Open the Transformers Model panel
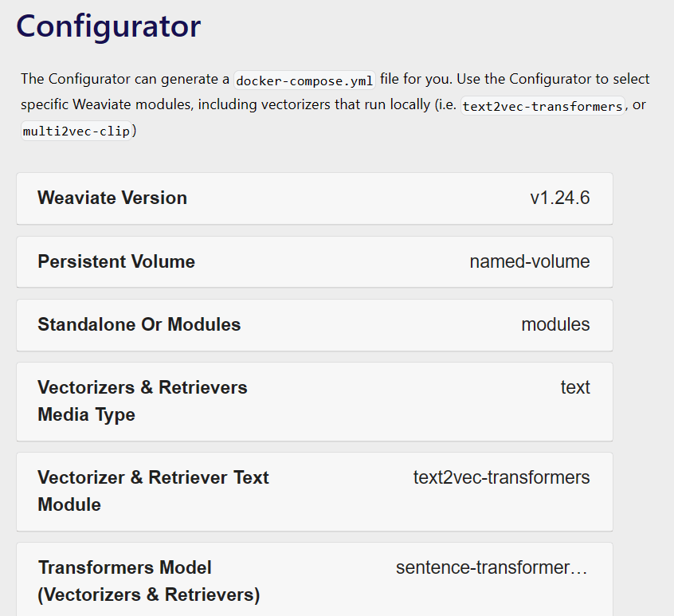The height and width of the screenshot is (616, 674). (314, 579)
